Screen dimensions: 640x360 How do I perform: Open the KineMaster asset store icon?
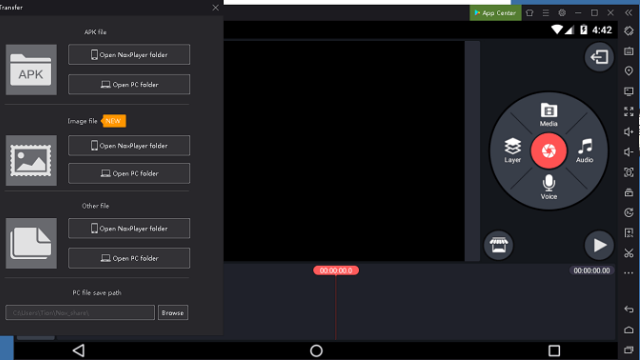(498, 245)
